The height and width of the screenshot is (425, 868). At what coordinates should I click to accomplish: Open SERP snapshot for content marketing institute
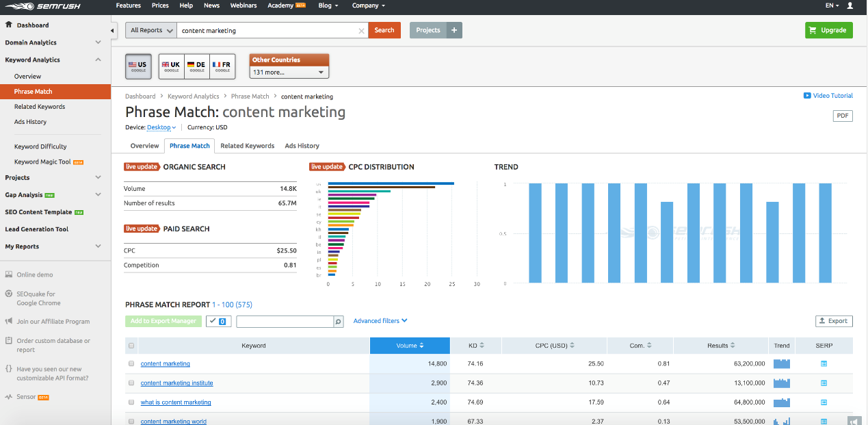click(824, 383)
